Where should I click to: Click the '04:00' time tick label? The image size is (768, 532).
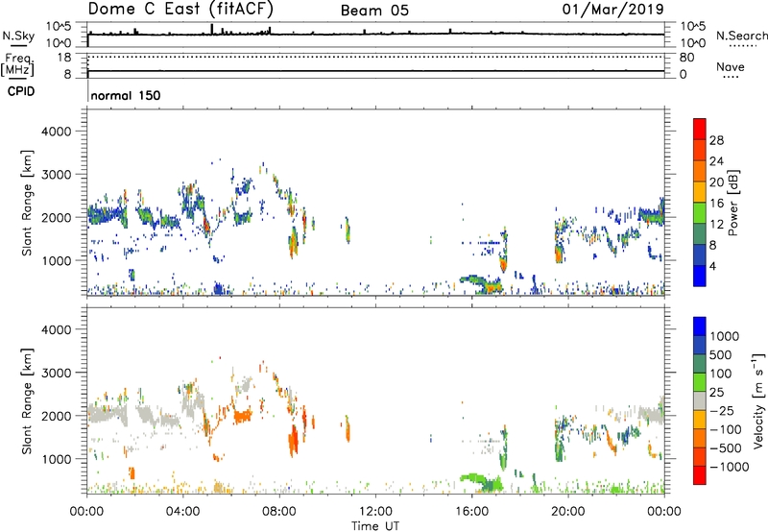(182, 512)
